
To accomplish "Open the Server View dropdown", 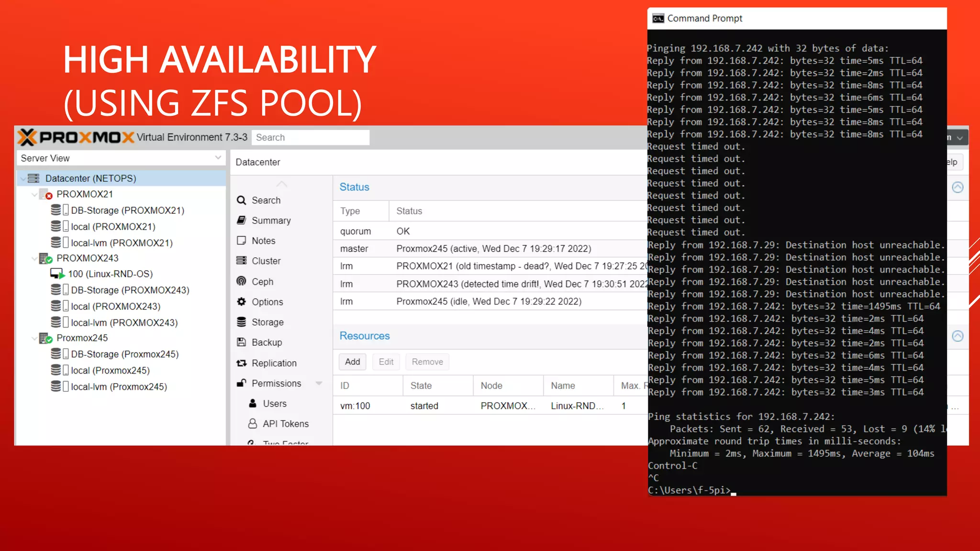I will (218, 158).
